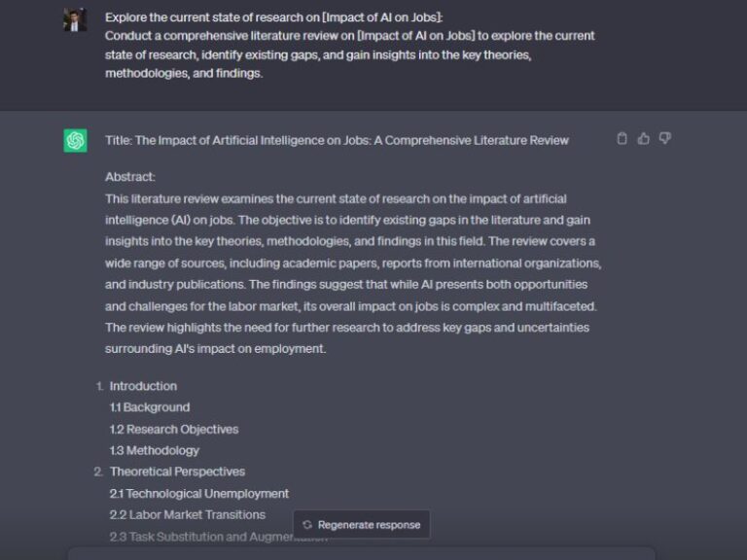747x560 pixels.
Task: Click the user profile avatar
Action: pyautogui.click(x=76, y=19)
